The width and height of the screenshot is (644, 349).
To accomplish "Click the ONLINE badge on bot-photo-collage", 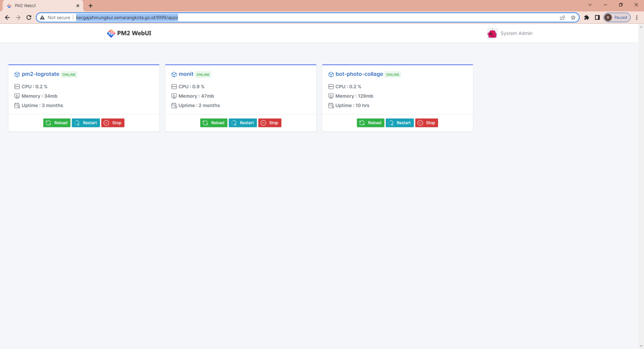I will pyautogui.click(x=393, y=75).
